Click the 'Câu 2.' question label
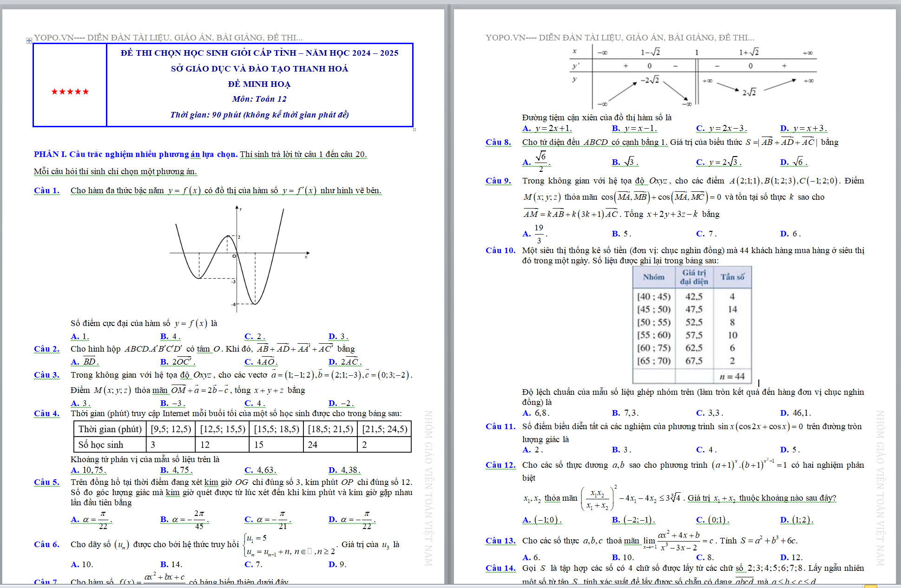Viewport: 901px width, 588px height. click(46, 349)
